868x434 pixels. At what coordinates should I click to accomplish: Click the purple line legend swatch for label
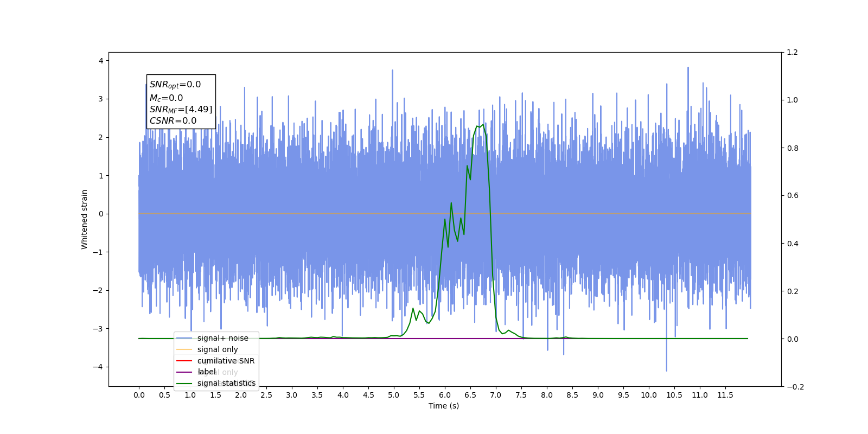184,372
